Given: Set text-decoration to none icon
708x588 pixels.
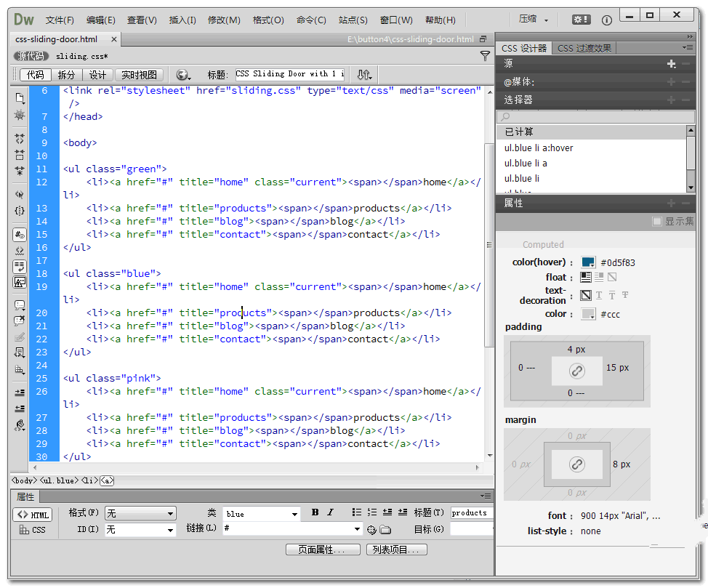Looking at the screenshot, I should tap(586, 295).
